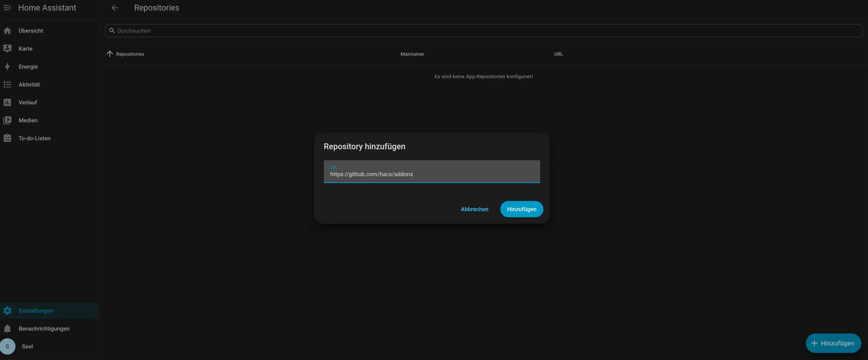Collapse the sidebar with the menu icon
Image resolution: width=868 pixels, height=360 pixels.
pos(7,7)
